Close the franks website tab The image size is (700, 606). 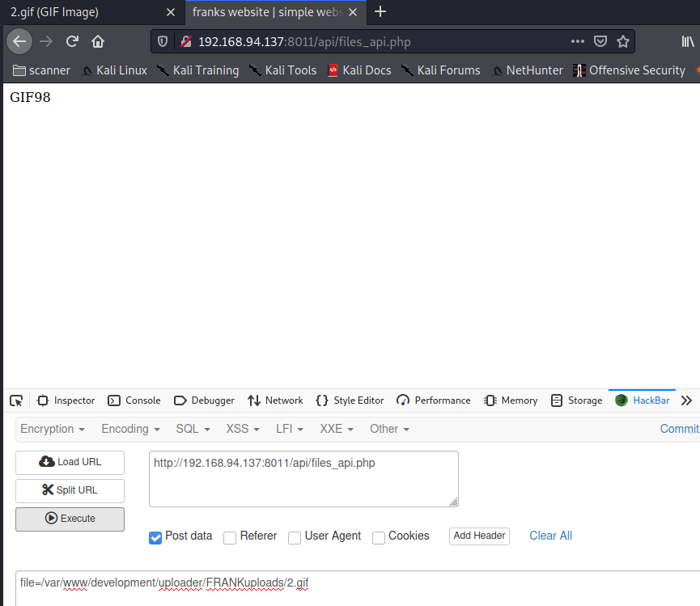(x=353, y=12)
